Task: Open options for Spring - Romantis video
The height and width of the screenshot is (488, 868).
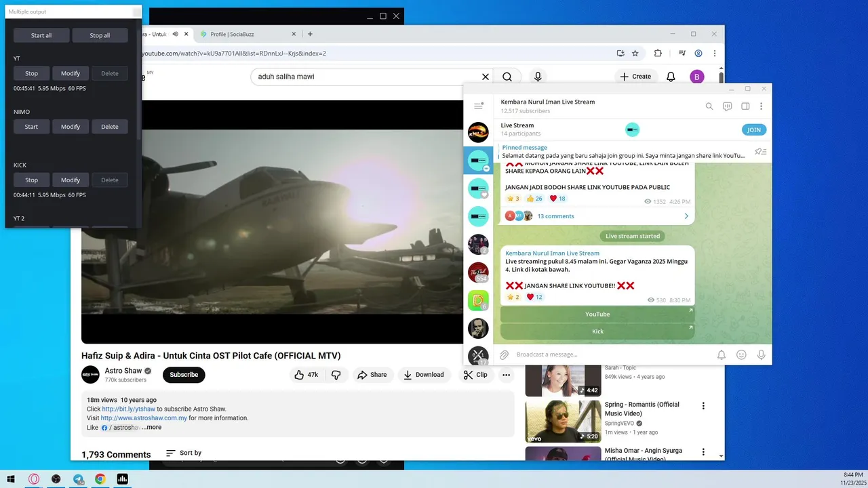Action: tap(703, 406)
